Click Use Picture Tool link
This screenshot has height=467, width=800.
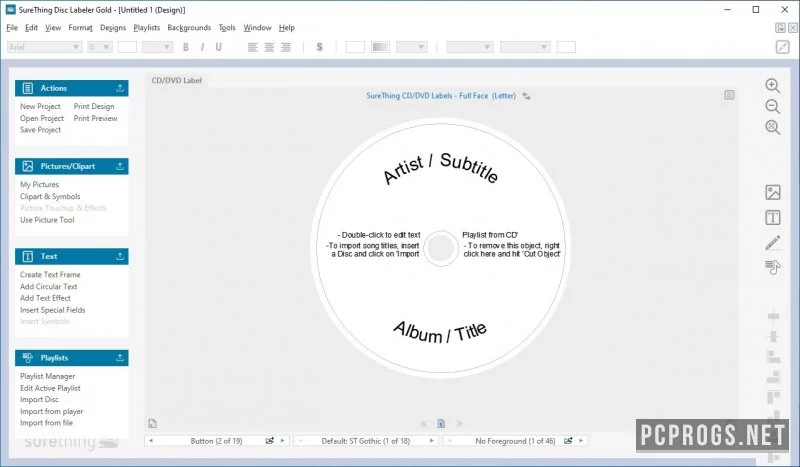(x=47, y=219)
